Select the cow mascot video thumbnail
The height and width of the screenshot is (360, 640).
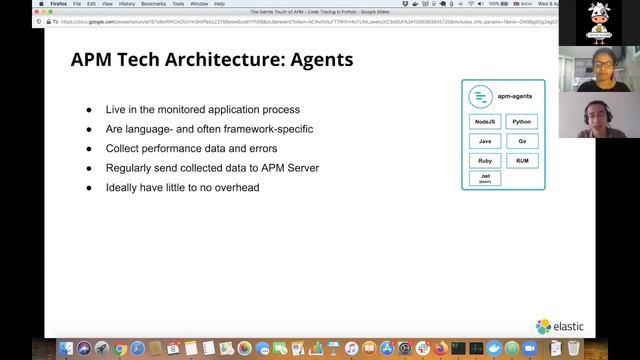coord(599,23)
